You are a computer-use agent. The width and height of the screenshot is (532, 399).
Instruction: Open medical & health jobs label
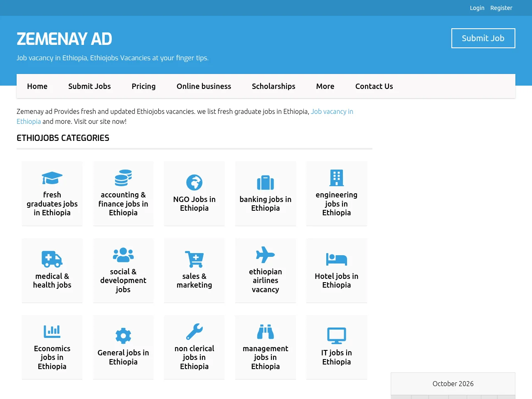pyautogui.click(x=52, y=281)
